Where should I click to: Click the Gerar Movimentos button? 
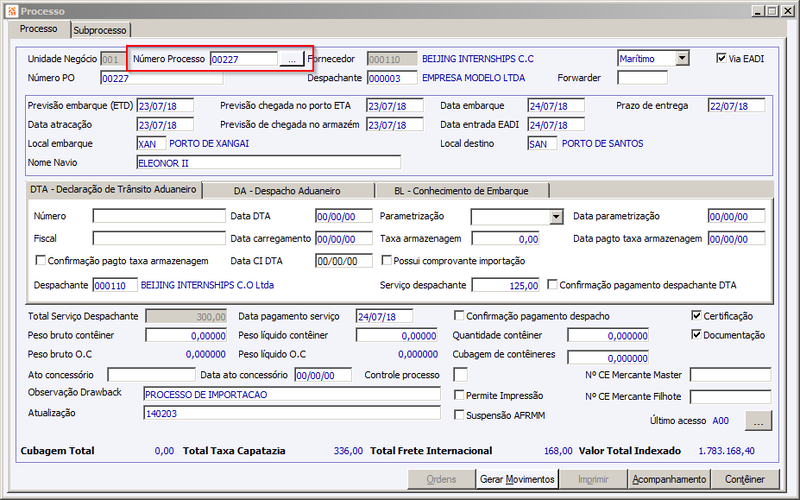pos(517,479)
